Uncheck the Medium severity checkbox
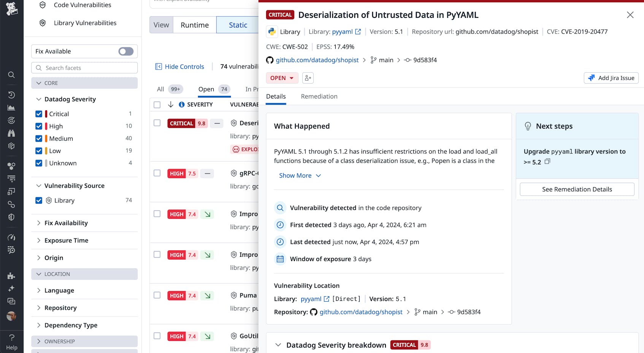Image resolution: width=644 pixels, height=353 pixels. (39, 138)
